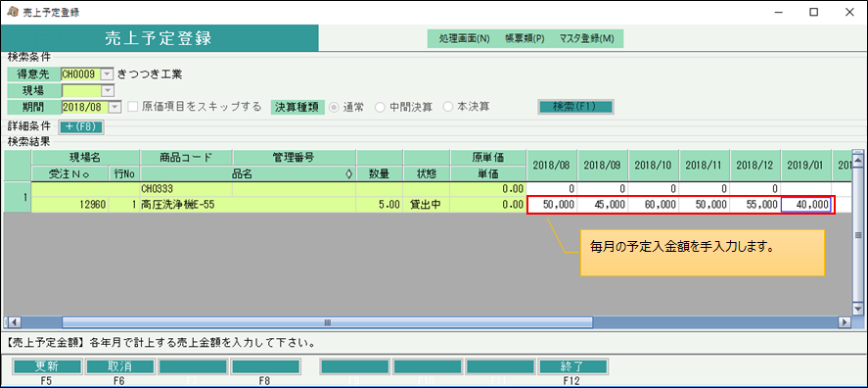Viewport: 868px width, 388px height.
Task: Click the horizontal scrollbar right arrow
Action: click(x=845, y=322)
